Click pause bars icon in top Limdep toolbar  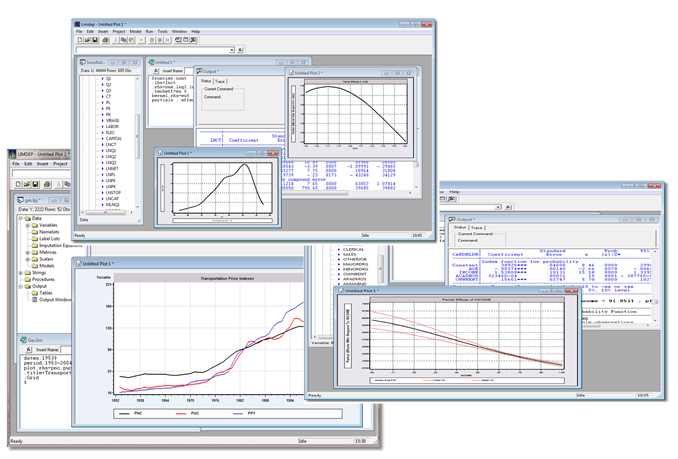point(167,40)
